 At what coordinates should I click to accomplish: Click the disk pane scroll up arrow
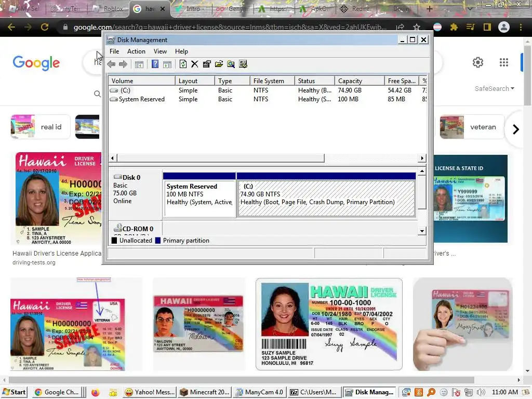tap(422, 171)
